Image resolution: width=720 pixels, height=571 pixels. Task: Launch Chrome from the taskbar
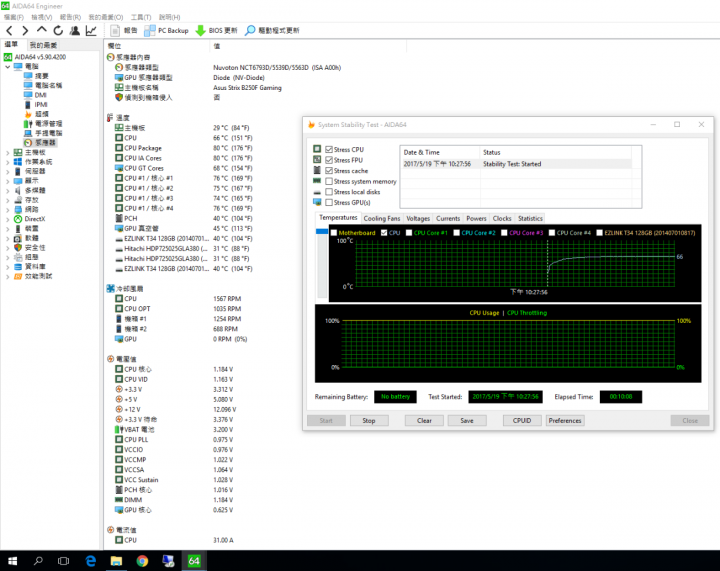coord(142,561)
